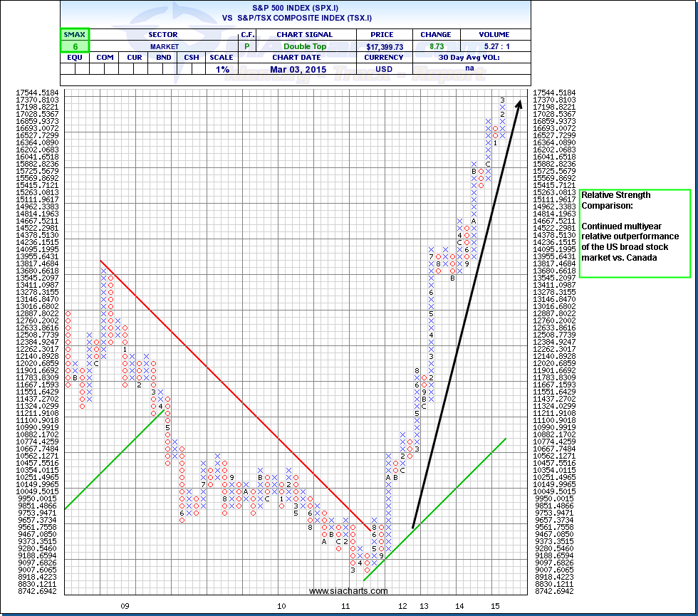Click the empty box under CSH
Viewport: 698px width, 616px height.
(x=191, y=69)
